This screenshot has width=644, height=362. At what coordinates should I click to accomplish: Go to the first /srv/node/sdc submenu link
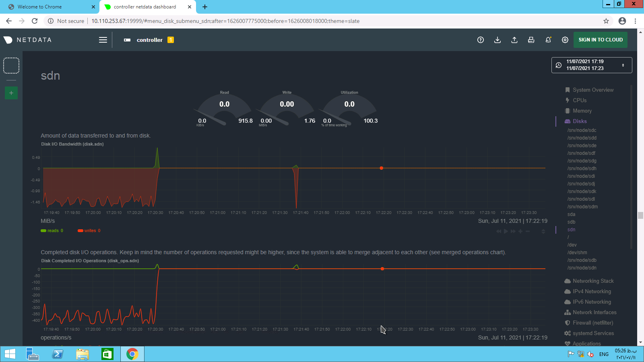pos(582,130)
